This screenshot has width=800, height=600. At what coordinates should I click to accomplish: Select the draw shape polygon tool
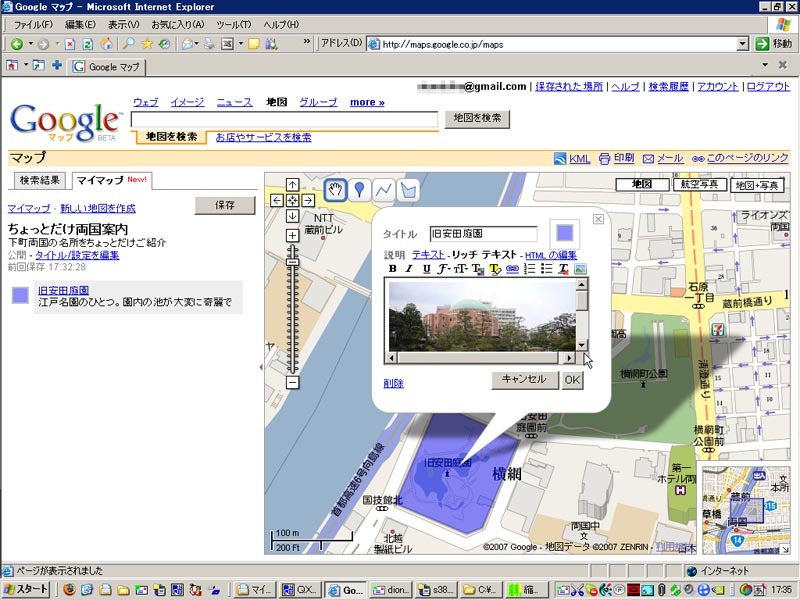coord(408,190)
